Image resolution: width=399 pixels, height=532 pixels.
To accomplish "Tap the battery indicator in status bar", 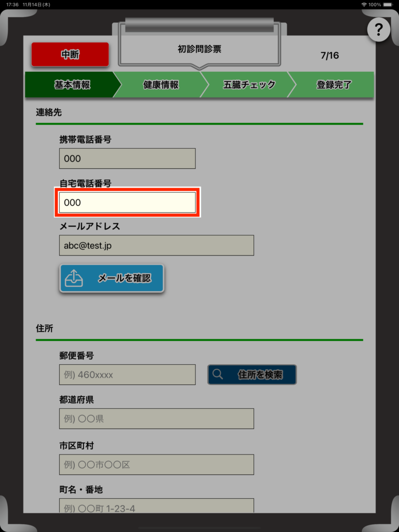I will coord(388,5).
